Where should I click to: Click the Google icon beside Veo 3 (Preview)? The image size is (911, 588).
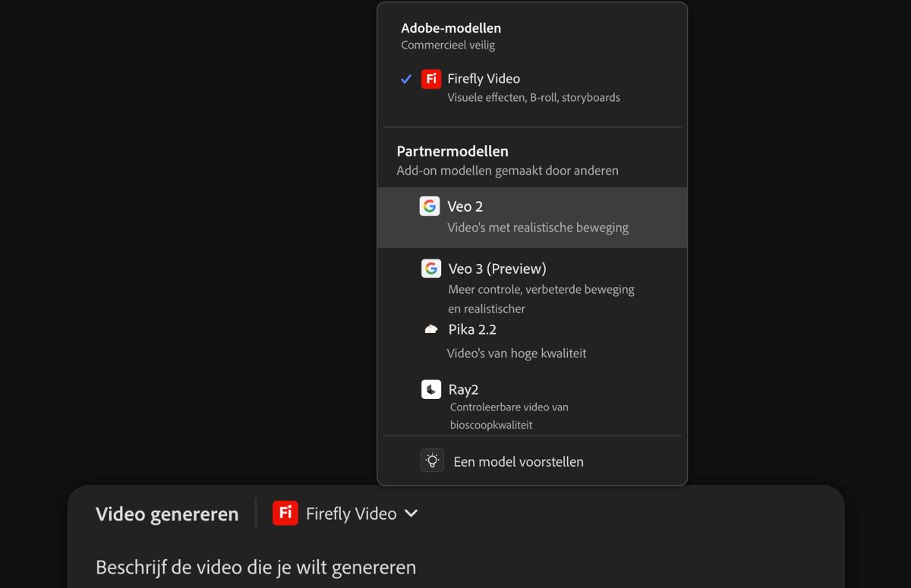click(431, 269)
